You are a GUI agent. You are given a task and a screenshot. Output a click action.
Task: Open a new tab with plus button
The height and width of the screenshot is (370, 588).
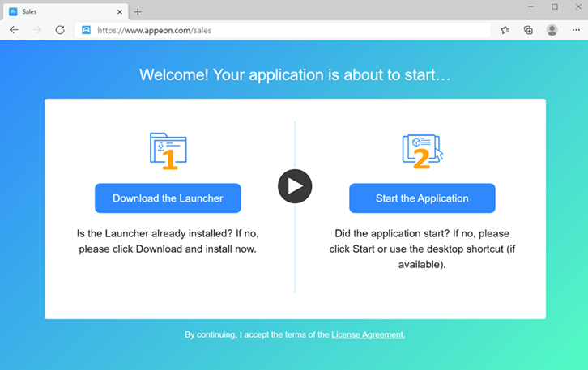pyautogui.click(x=138, y=11)
